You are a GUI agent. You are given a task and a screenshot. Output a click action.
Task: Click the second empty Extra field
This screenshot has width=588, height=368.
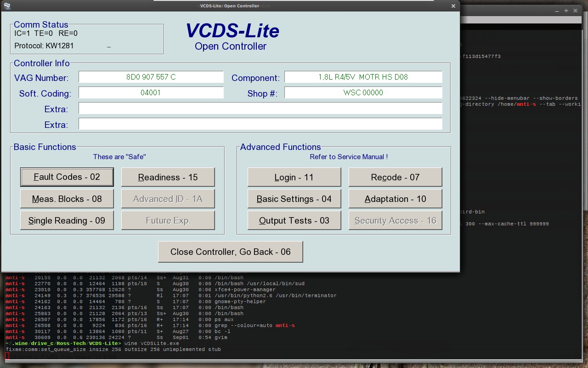click(x=260, y=124)
